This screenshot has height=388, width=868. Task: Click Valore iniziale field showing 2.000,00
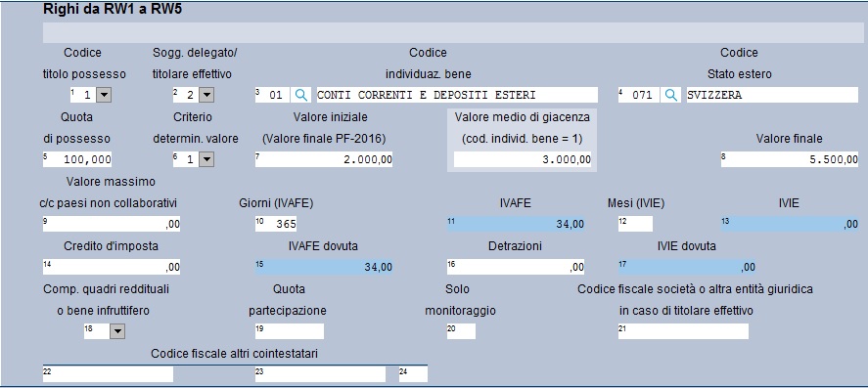(324, 159)
